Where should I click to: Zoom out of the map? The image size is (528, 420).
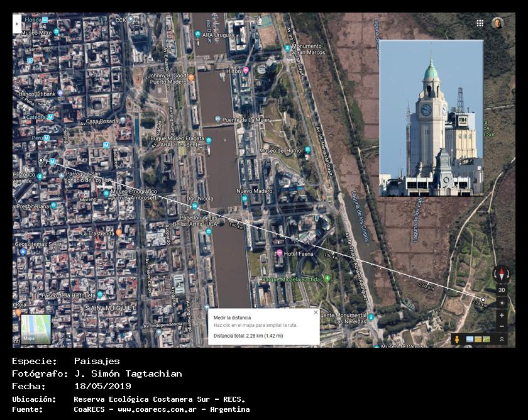tap(502, 326)
